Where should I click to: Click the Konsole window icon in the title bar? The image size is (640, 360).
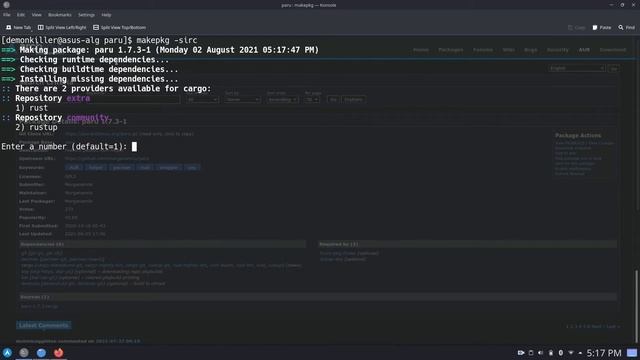pos(7,5)
